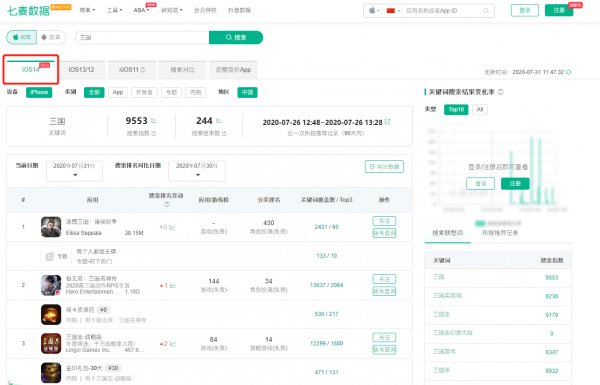This screenshot has width=600, height=385.
Task: Open the ranking trend icon in row 2
Action: pos(173,285)
